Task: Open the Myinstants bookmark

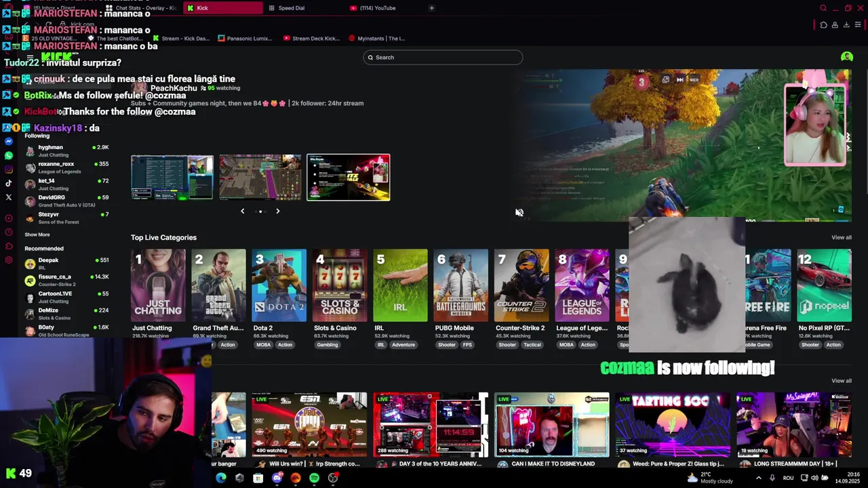Action: pos(376,39)
